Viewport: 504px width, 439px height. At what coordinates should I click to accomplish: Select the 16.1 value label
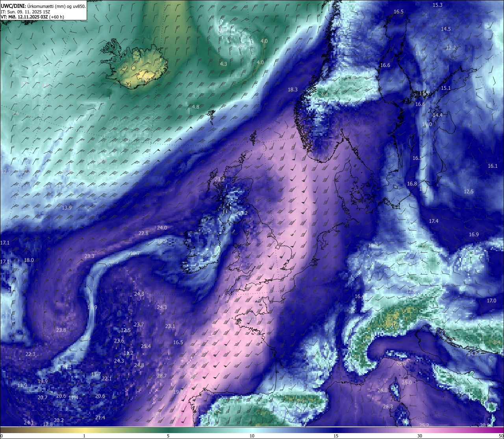(x=493, y=166)
